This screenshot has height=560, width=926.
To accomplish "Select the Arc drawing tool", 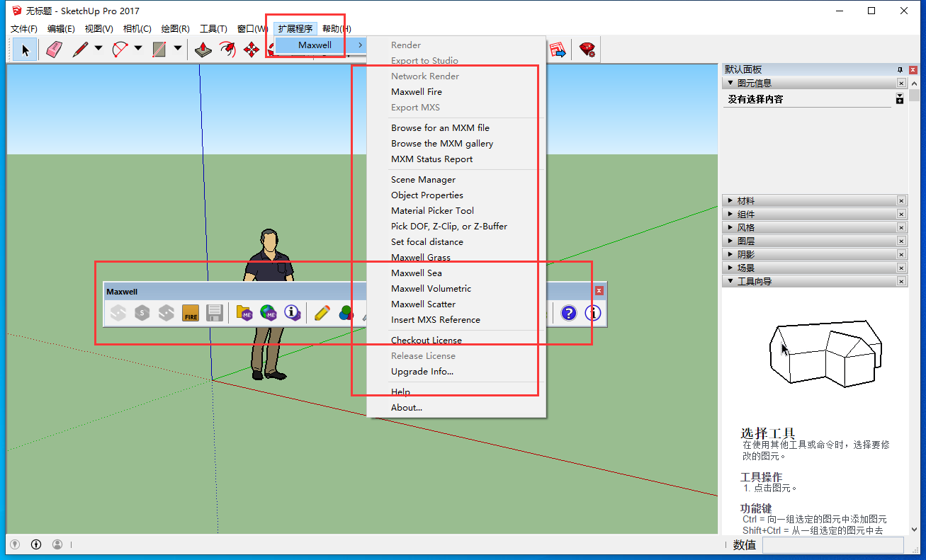I will (x=120, y=50).
